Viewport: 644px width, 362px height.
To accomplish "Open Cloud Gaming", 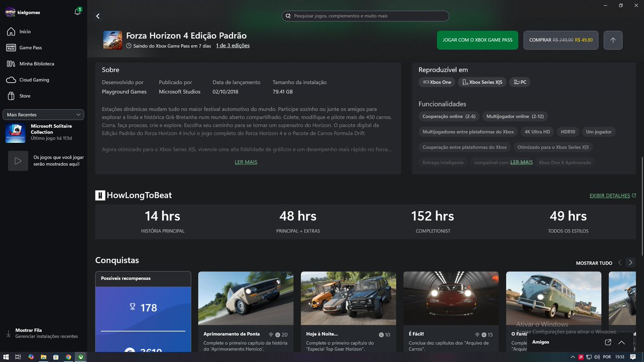I will (43, 80).
